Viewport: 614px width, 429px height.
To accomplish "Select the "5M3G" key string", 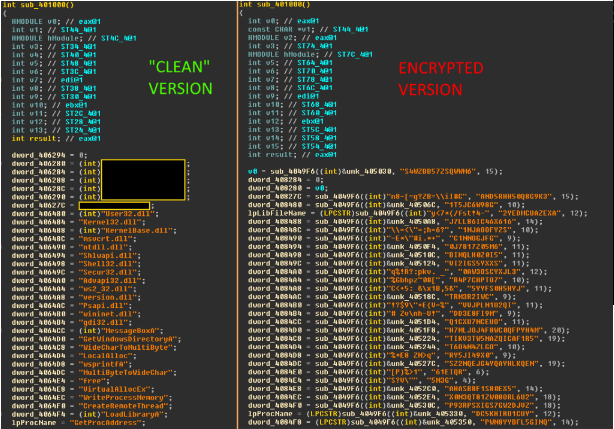I will 440,380.
